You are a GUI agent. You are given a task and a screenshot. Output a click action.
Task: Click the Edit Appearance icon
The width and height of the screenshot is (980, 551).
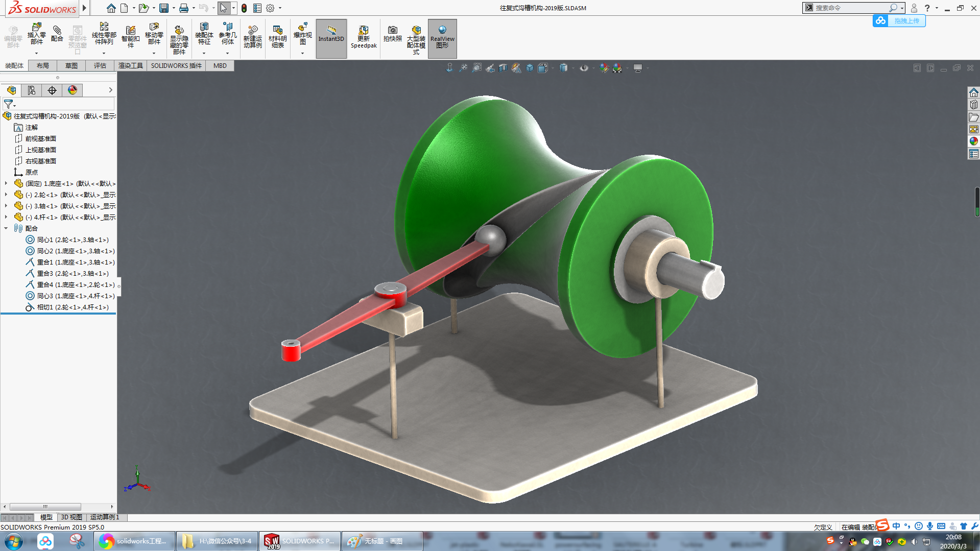[605, 68]
